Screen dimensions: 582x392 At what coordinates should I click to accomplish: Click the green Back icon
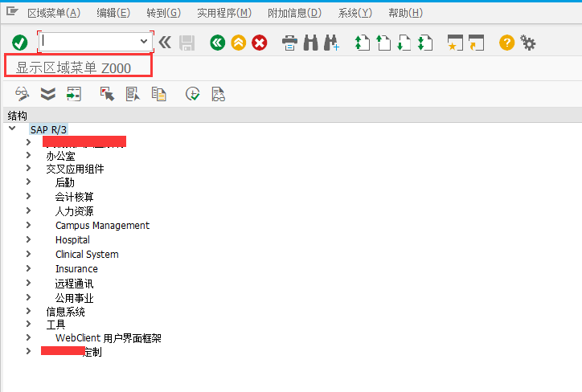tap(218, 43)
